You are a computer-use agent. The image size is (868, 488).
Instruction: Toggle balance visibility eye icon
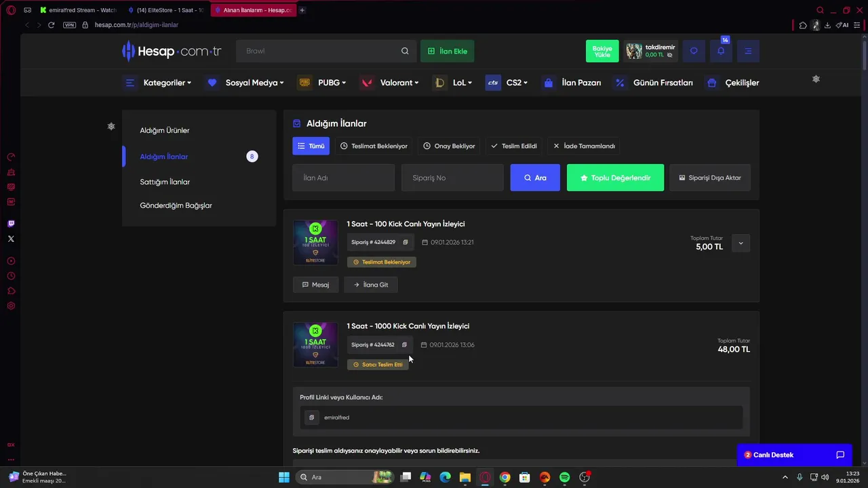point(670,55)
